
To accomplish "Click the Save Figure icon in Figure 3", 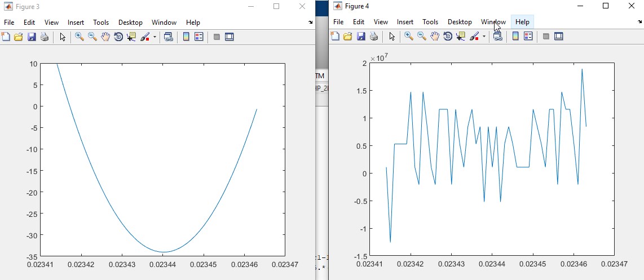I will [32, 37].
